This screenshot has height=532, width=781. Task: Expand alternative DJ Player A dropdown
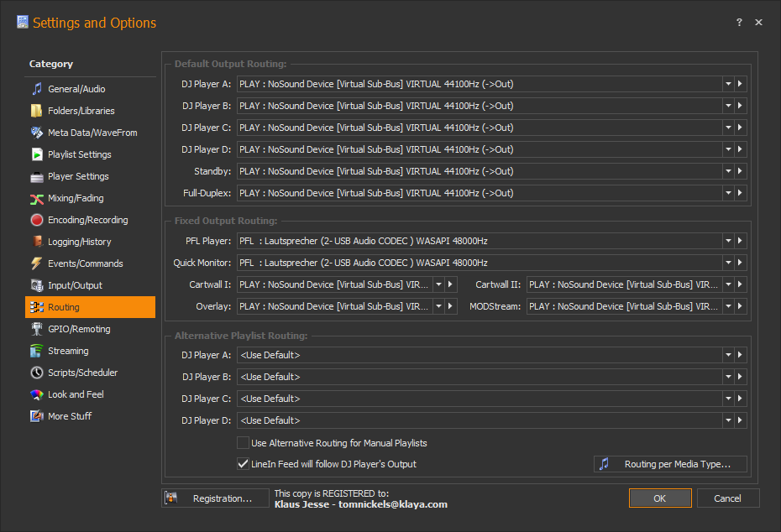pyautogui.click(x=728, y=355)
